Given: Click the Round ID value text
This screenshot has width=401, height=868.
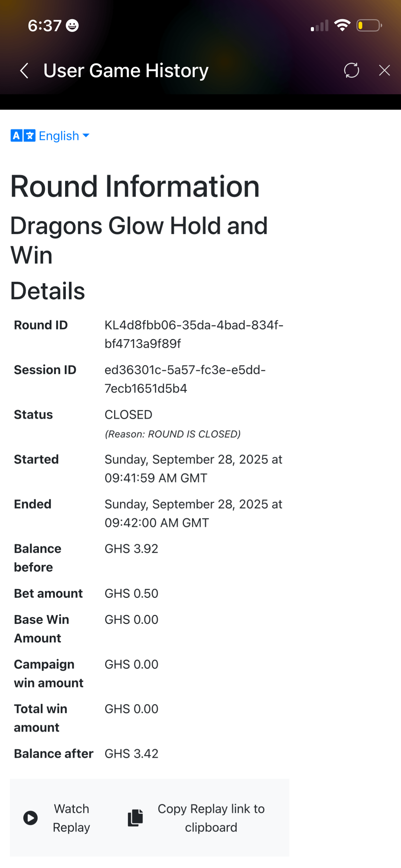Looking at the screenshot, I should [194, 334].
